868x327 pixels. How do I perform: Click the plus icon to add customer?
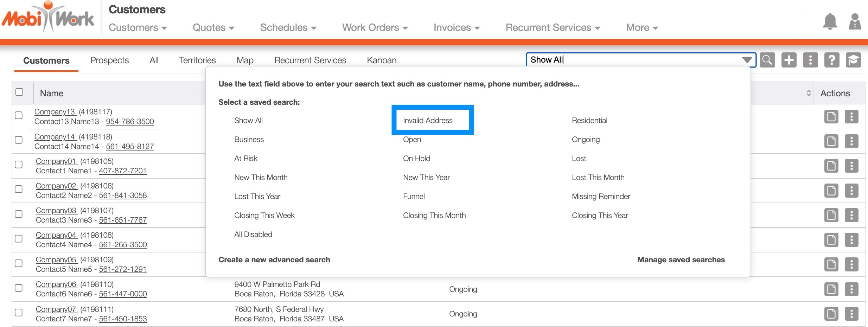click(789, 60)
